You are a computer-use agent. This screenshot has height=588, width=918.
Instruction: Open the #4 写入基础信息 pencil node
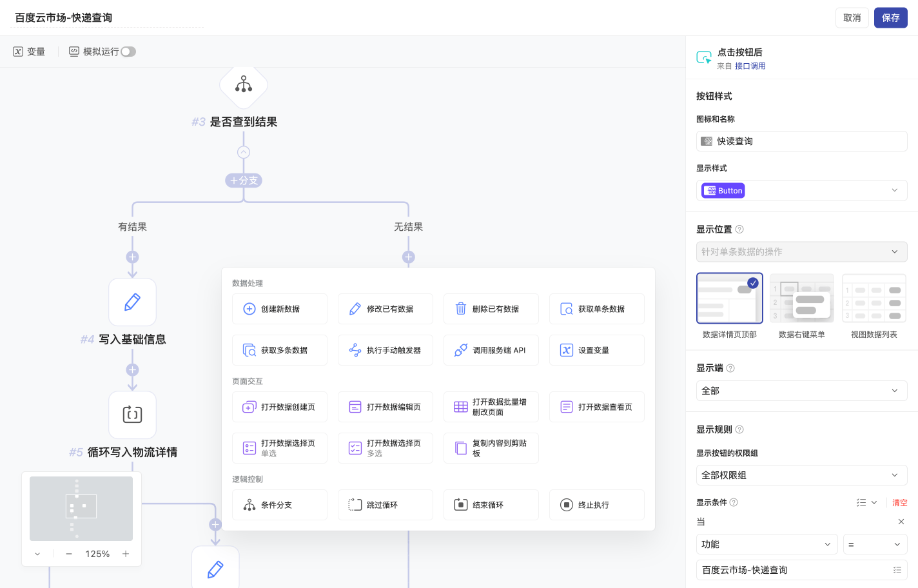[132, 302]
